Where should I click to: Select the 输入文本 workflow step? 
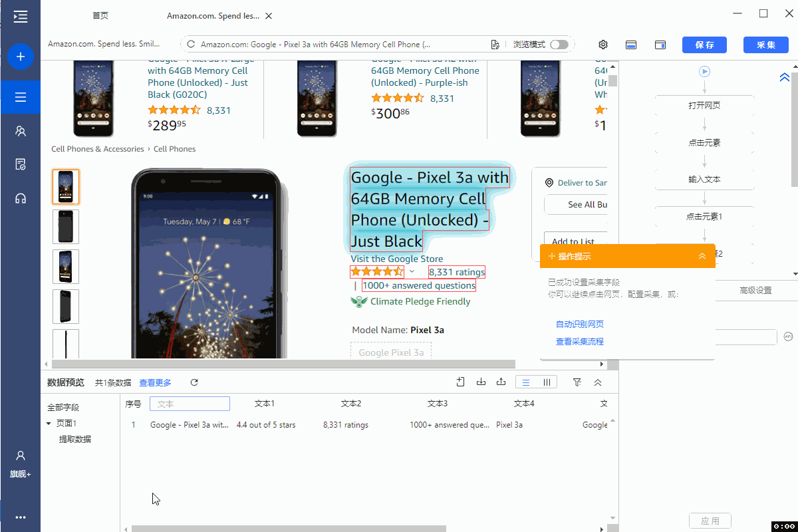pos(704,180)
